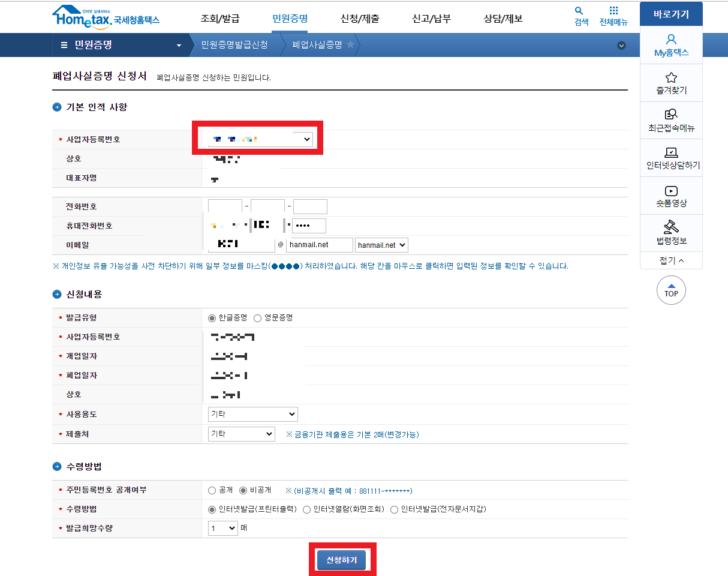Open the 사용용도 dropdown
Image resolution: width=728 pixels, height=576 pixels.
point(252,414)
